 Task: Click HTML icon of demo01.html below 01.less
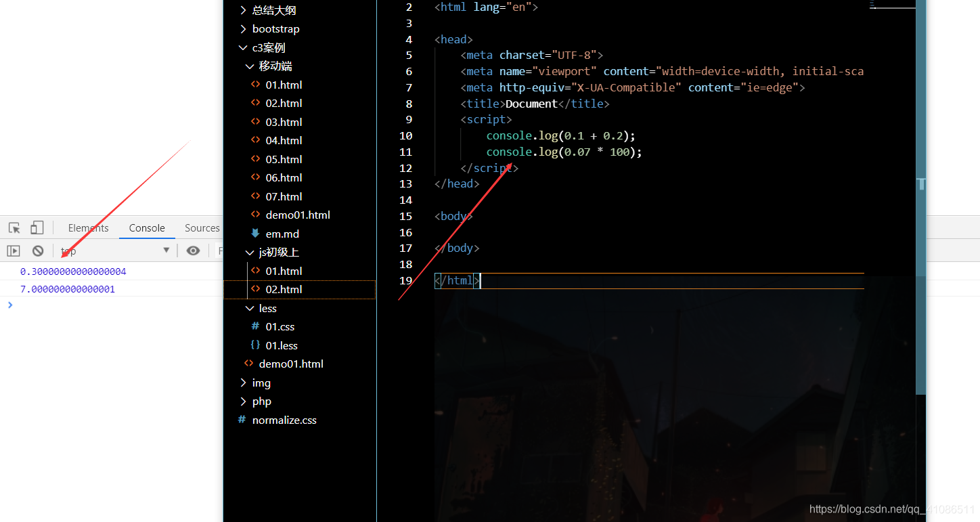pos(248,364)
